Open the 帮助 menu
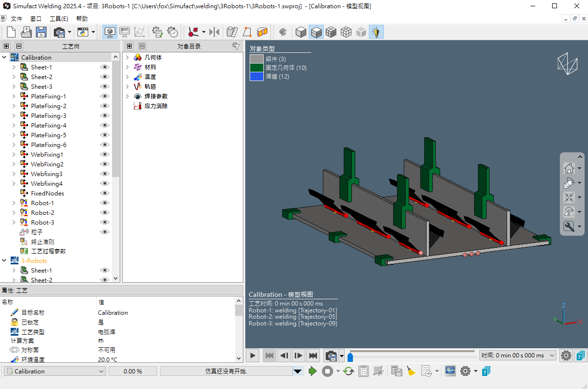The image size is (588, 389). pyautogui.click(x=82, y=19)
